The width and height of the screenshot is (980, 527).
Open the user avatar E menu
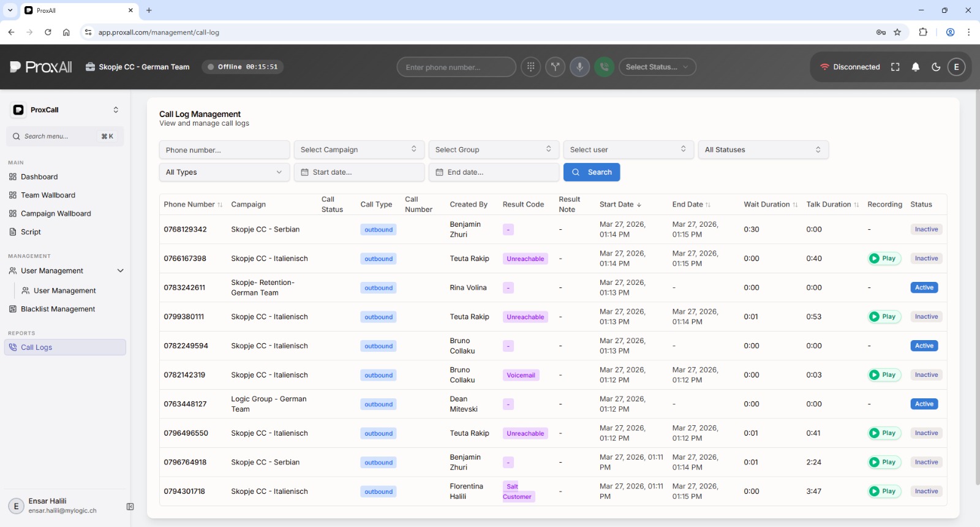(x=956, y=67)
